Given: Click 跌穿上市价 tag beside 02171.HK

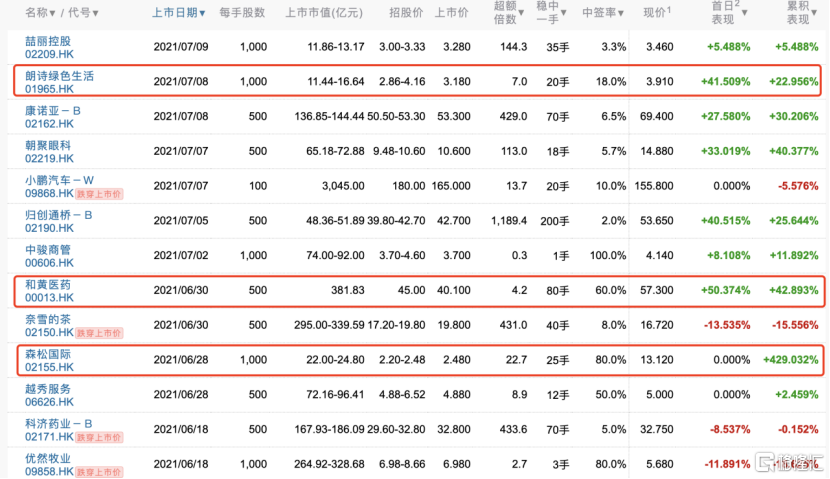Looking at the screenshot, I should [x=99, y=438].
